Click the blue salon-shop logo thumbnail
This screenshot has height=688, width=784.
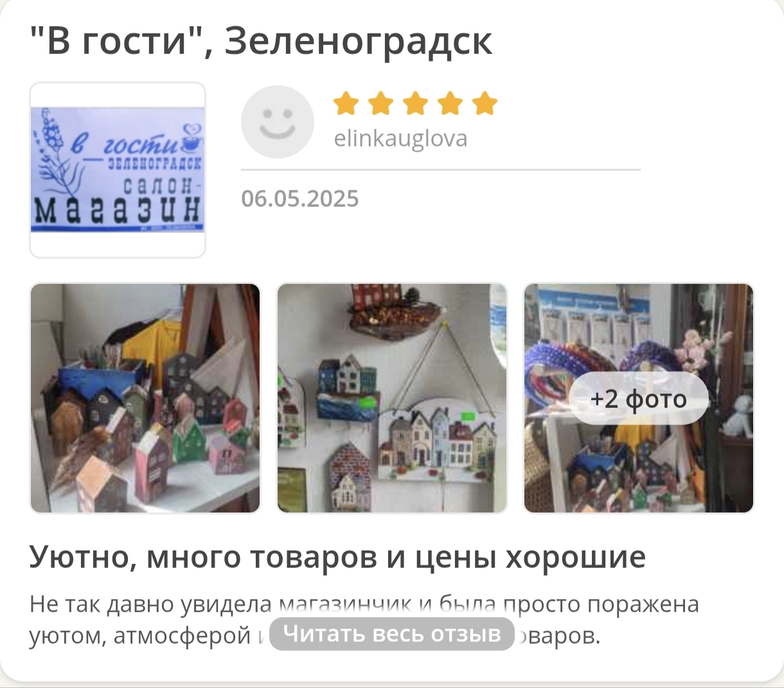tap(118, 170)
